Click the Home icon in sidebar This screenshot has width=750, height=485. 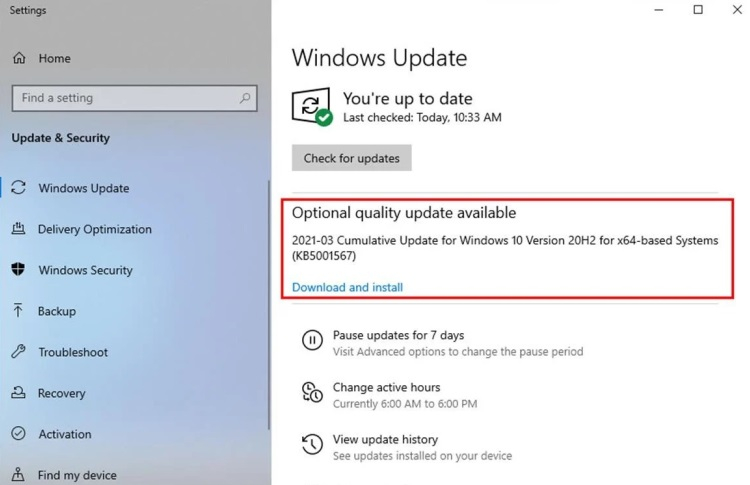pos(18,59)
